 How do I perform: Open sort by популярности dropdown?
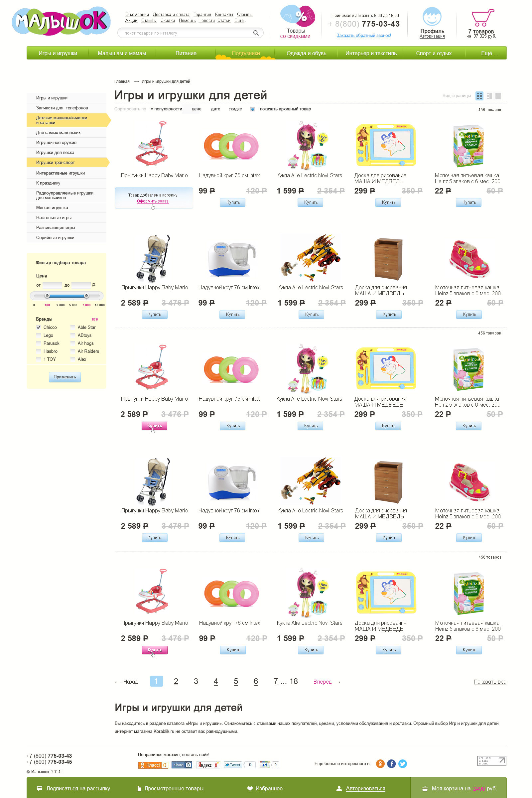(167, 109)
